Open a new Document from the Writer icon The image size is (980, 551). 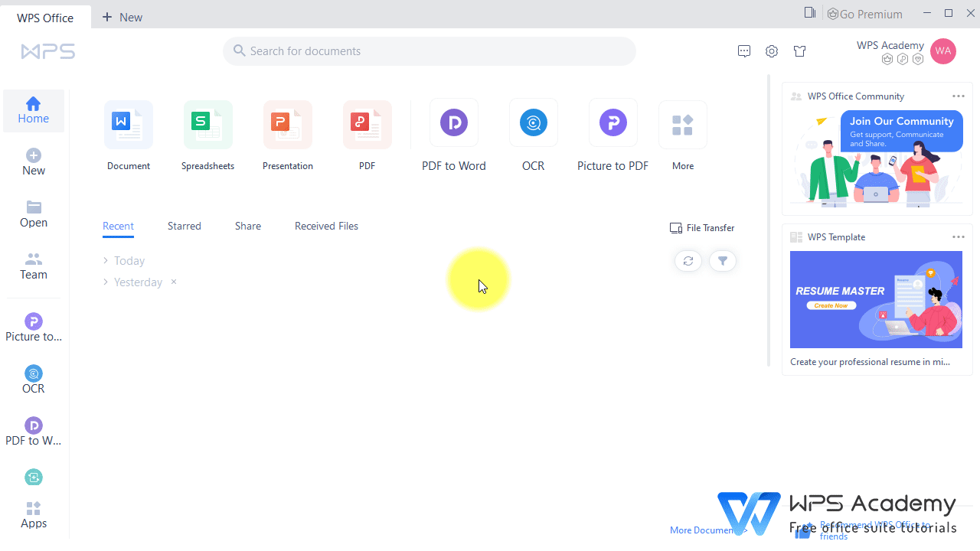coord(129,125)
